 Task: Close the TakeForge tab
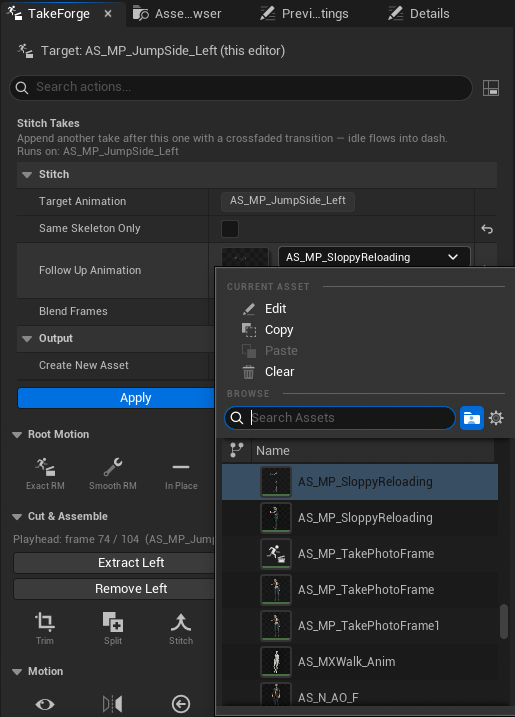(x=108, y=14)
